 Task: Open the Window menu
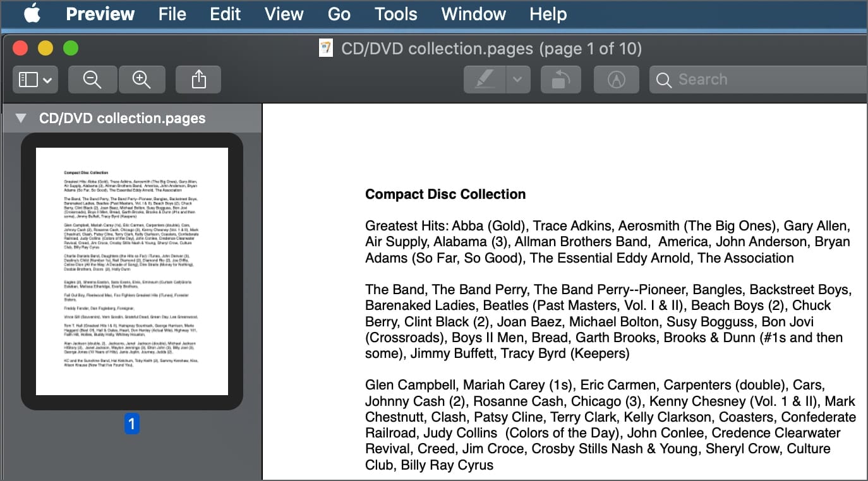[474, 14]
